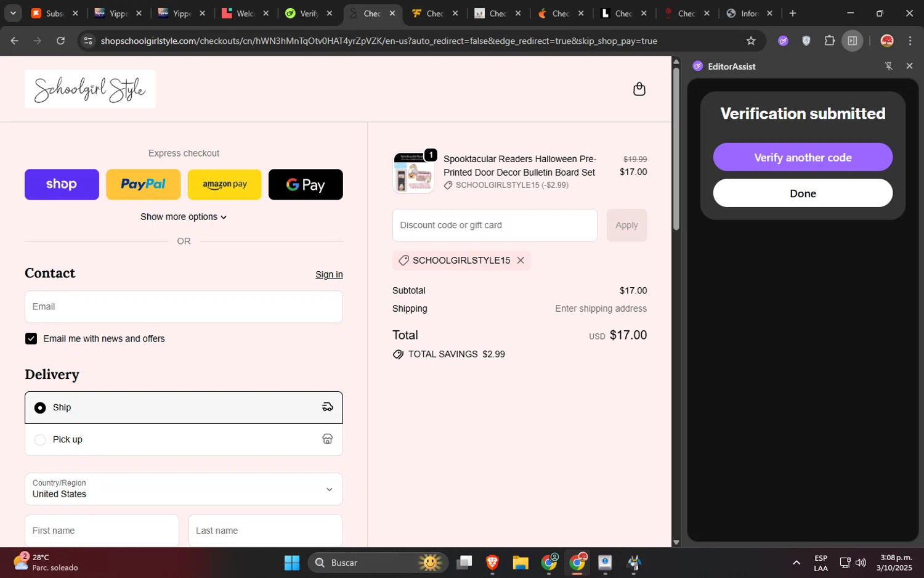Select the Ship delivery option
The height and width of the screenshot is (578, 924).
[184, 407]
